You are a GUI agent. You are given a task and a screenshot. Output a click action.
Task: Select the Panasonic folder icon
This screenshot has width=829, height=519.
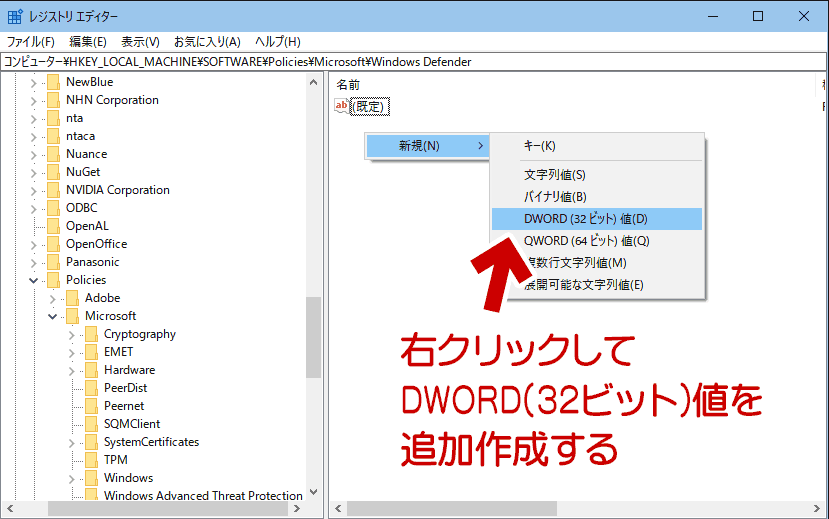coord(53,262)
